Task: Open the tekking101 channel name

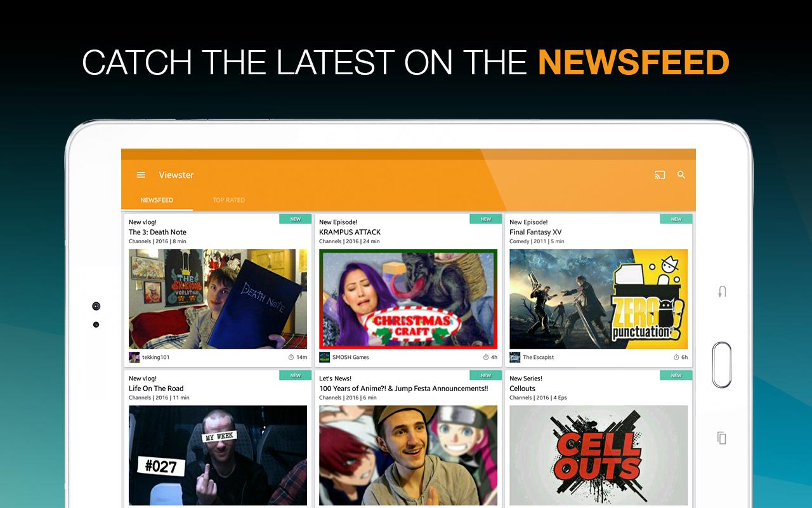Action: pos(155,358)
